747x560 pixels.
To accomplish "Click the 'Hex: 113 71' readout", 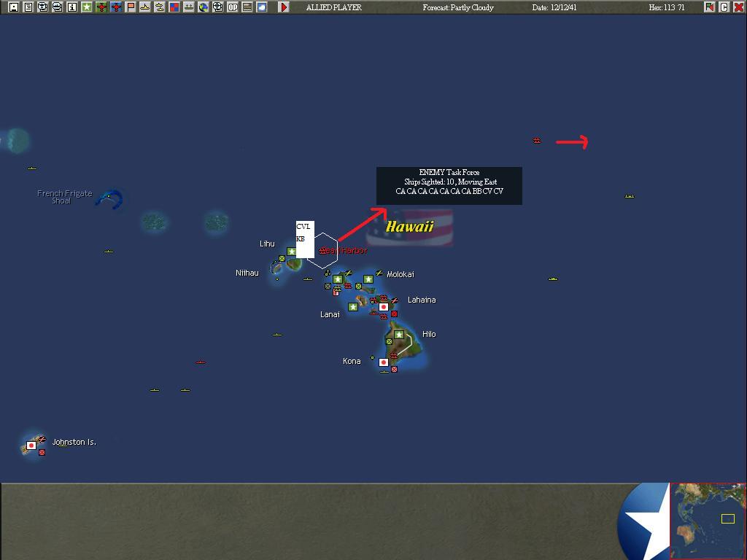I will [667, 7].
